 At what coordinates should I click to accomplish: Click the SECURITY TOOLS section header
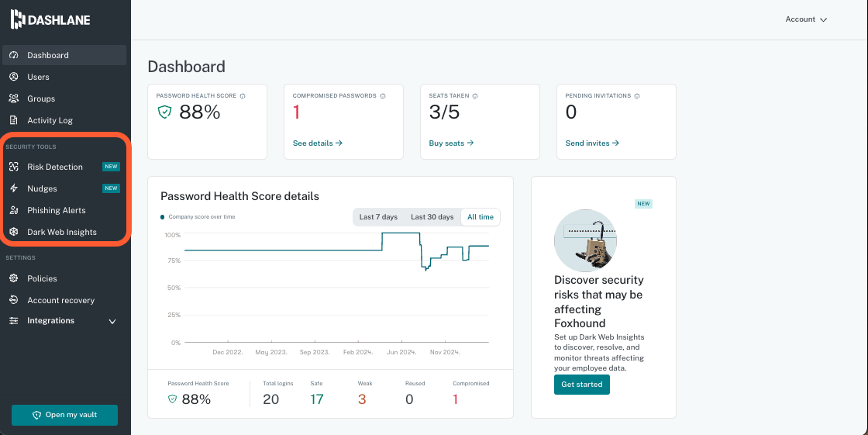coord(31,147)
